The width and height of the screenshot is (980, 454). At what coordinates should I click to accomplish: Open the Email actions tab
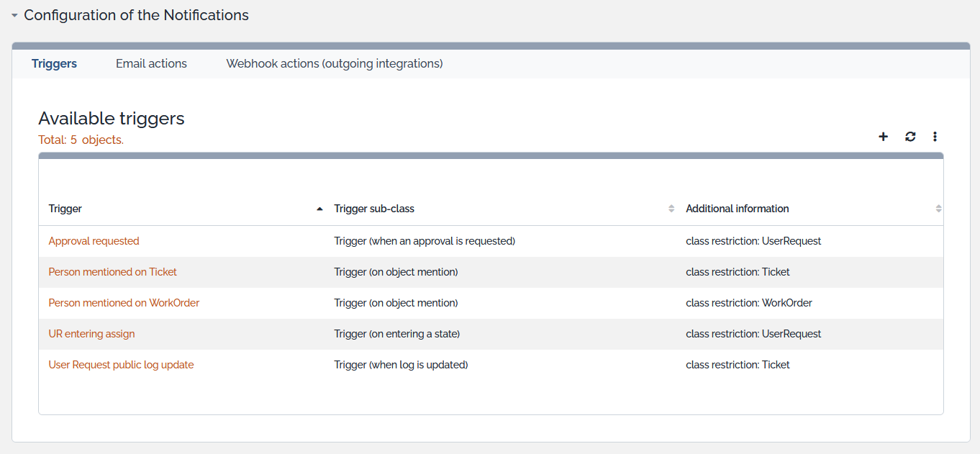tap(151, 63)
